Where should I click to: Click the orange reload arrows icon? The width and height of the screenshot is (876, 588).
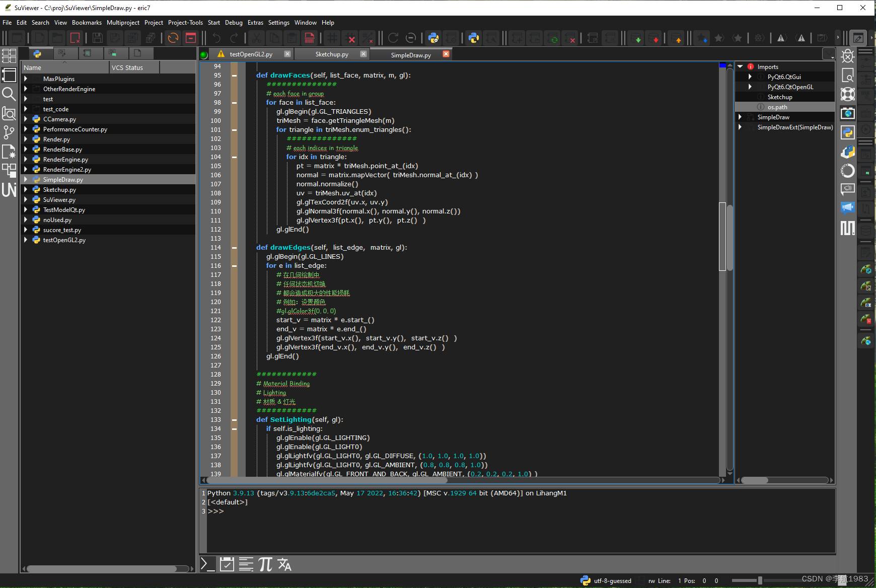(x=173, y=38)
